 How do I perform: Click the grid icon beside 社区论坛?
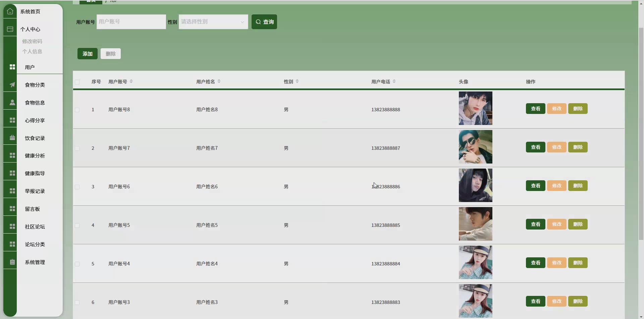click(12, 227)
